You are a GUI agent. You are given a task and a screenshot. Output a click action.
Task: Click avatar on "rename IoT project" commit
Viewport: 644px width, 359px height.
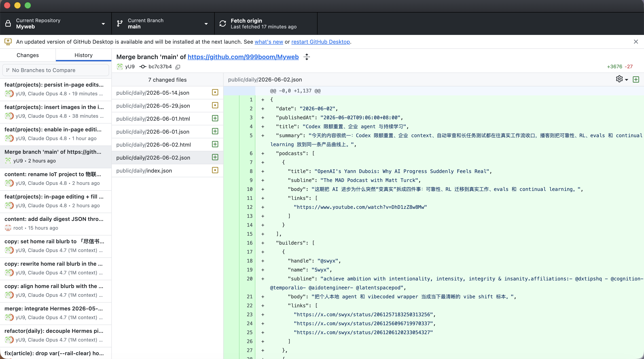point(9,183)
